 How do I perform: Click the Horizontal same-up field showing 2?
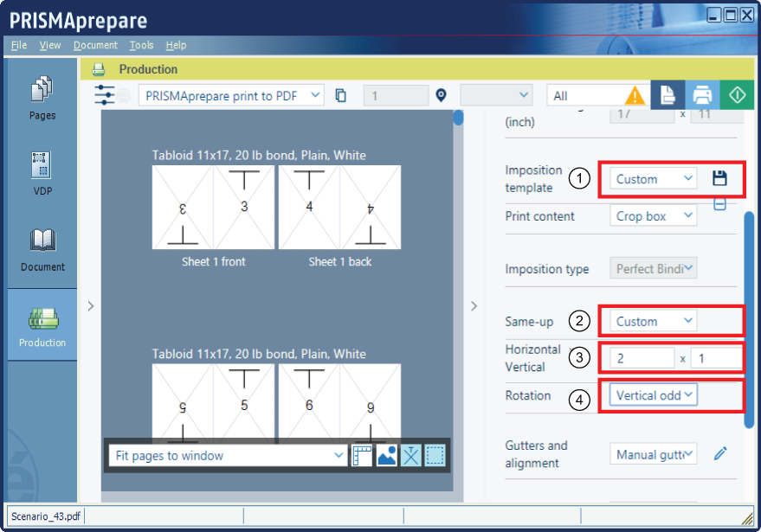pos(642,358)
